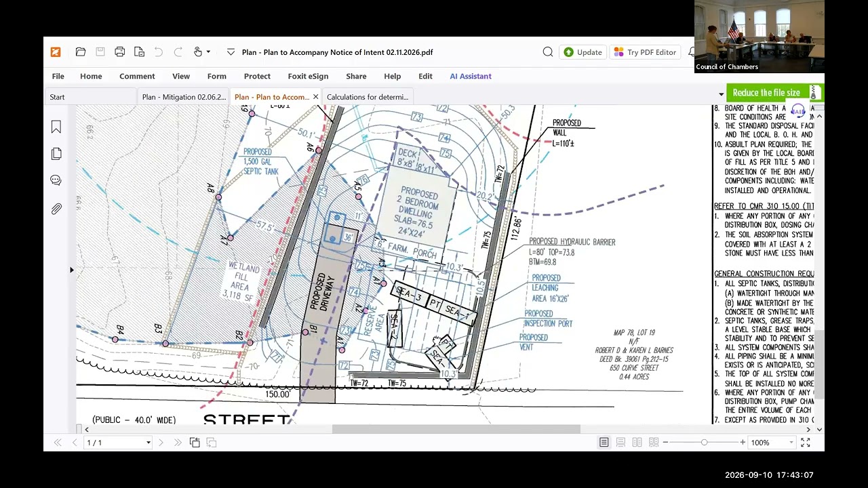
Task: Expand the collapsed left navigation panel arrow
Action: pos(71,270)
